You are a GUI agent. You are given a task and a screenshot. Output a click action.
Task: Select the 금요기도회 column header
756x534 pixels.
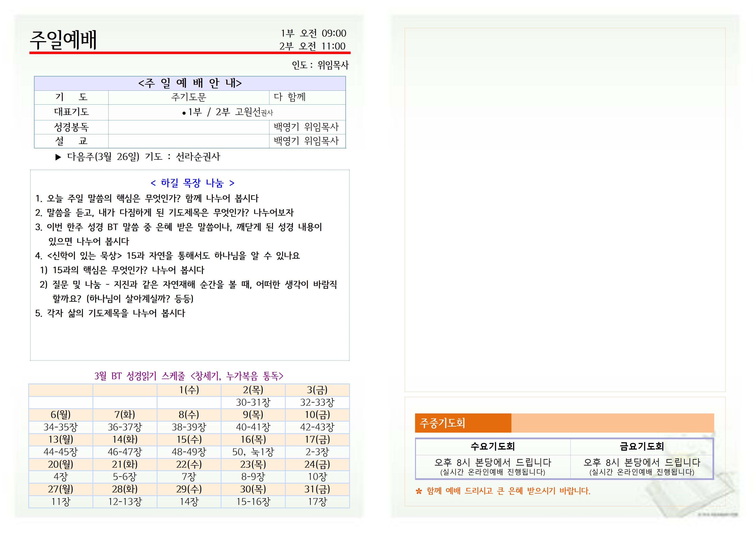[x=641, y=446]
